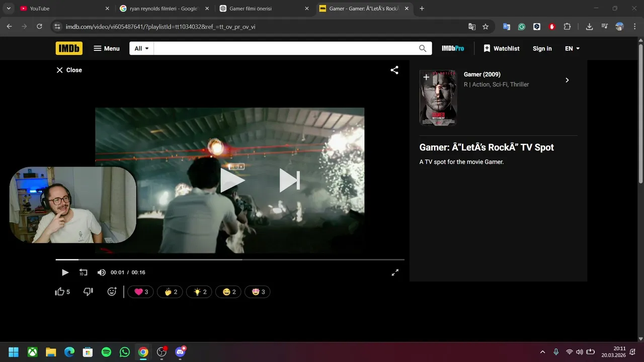Seek on the video progress bar
644x362 pixels.
(230, 259)
